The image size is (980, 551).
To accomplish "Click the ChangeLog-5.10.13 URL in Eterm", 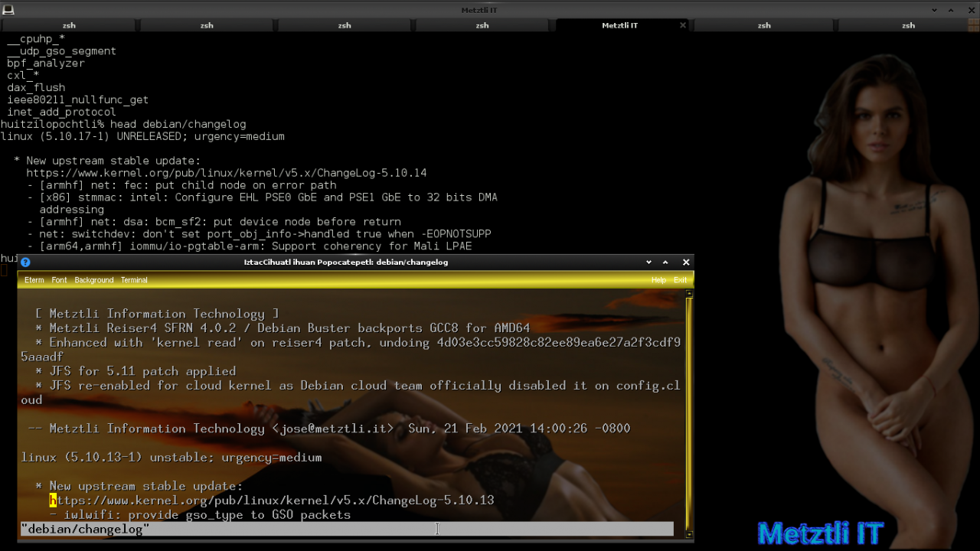I will point(272,500).
